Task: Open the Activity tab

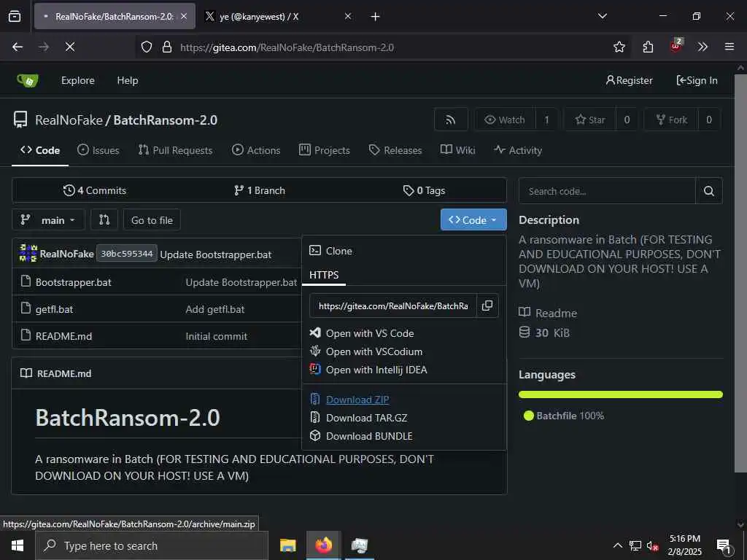Action: (518, 150)
